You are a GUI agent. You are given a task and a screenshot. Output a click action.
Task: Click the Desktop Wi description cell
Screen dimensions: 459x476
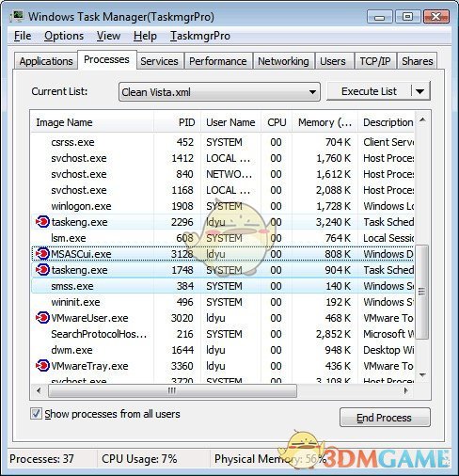pos(388,350)
